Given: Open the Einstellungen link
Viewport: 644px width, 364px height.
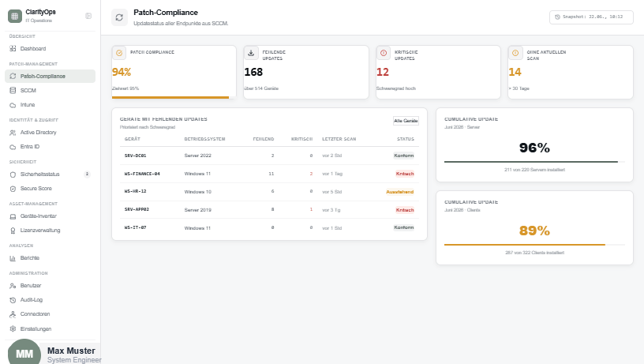Looking at the screenshot, I should pyautogui.click(x=50, y=328).
